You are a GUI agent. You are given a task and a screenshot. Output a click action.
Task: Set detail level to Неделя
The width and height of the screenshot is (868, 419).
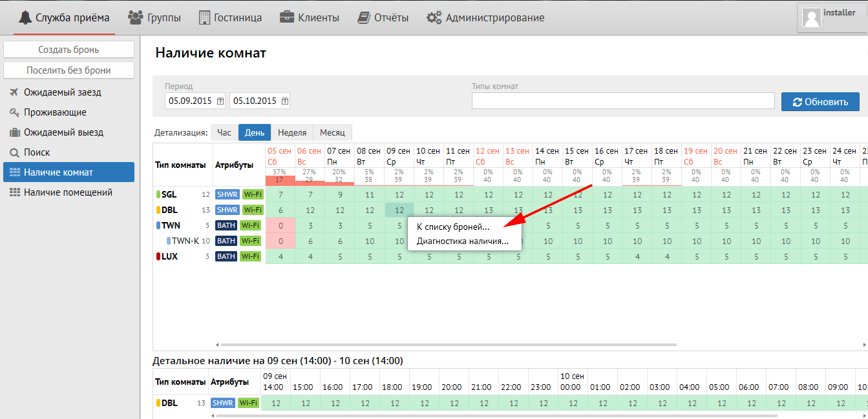(292, 132)
